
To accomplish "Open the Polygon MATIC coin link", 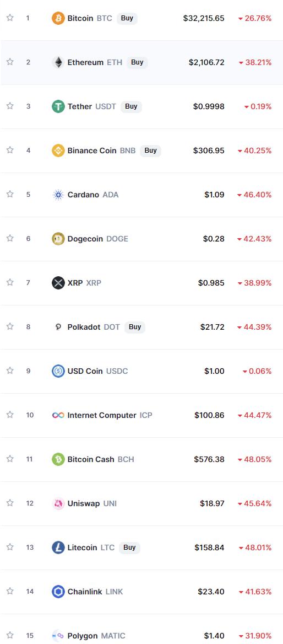I will pos(96,636).
